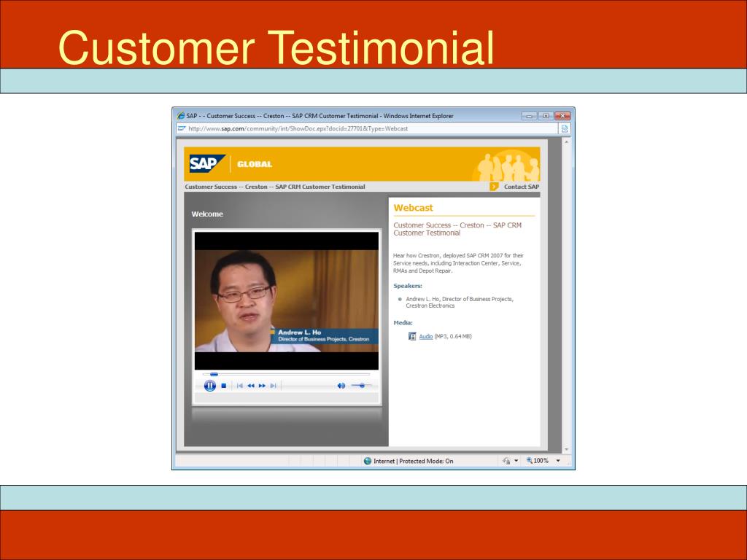Open the Audio MP3 link

(426, 337)
